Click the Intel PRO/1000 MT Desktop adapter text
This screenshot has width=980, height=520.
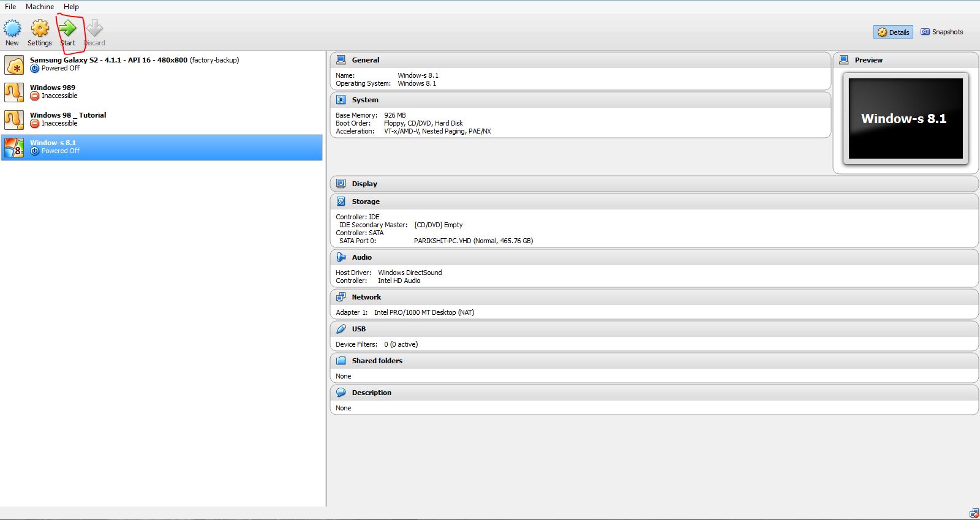click(424, 312)
